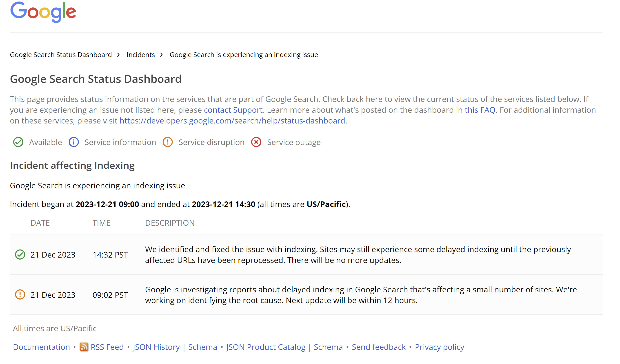The width and height of the screenshot is (620, 364).
Task: Click blue Service information icon in legend
Action: [x=73, y=142]
